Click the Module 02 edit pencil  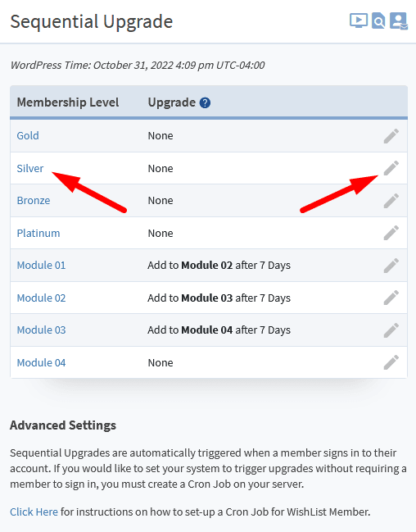click(x=391, y=298)
